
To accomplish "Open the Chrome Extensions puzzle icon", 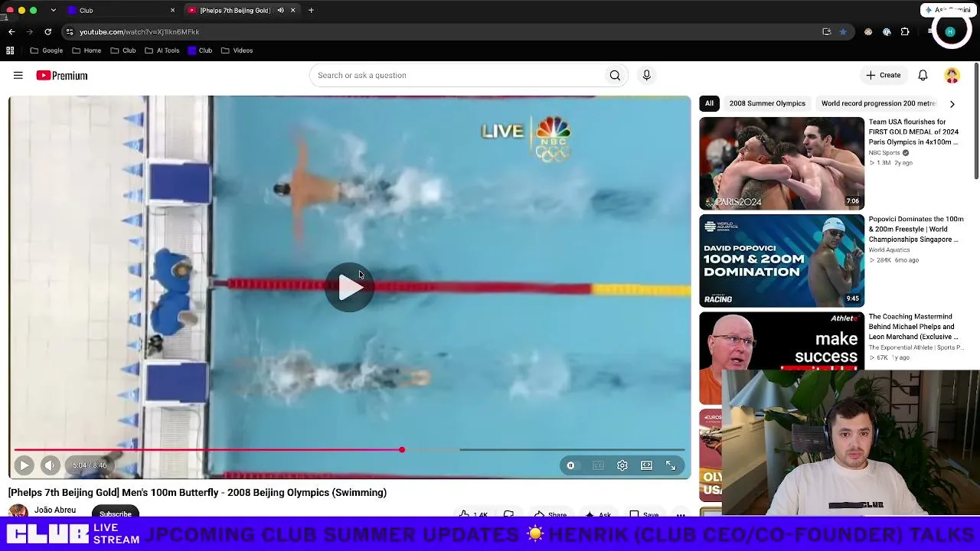I will 905,31.
